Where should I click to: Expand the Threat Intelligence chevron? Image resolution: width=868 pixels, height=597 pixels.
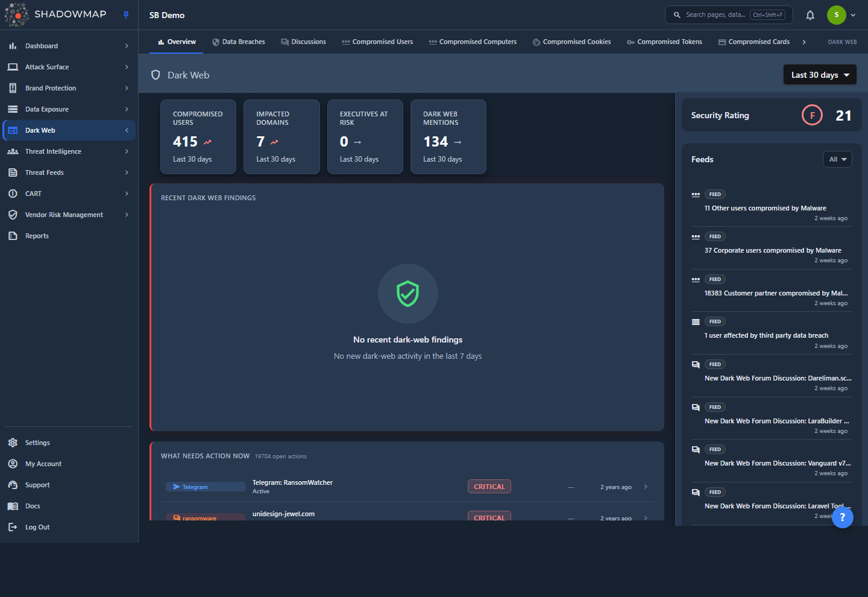(x=127, y=151)
